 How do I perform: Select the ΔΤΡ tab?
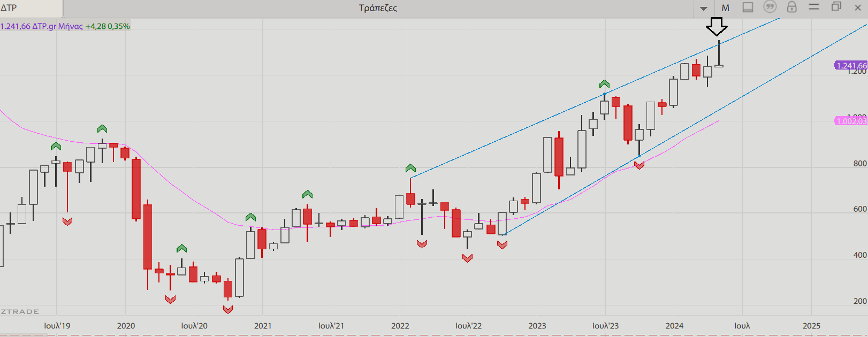(31, 8)
